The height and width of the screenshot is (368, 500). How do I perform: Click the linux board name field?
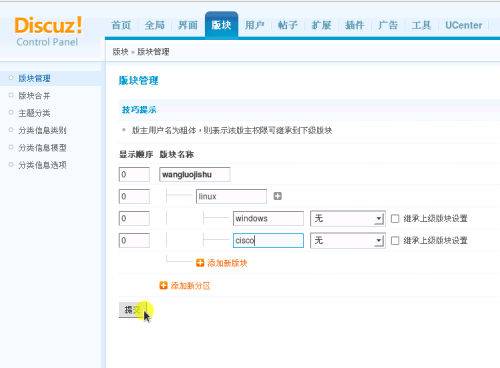click(x=231, y=196)
